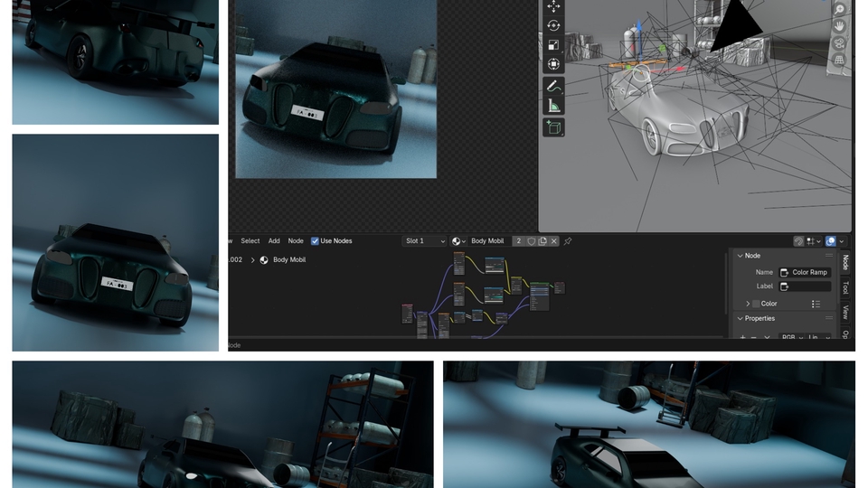Click the empty Label input field

tap(805, 286)
